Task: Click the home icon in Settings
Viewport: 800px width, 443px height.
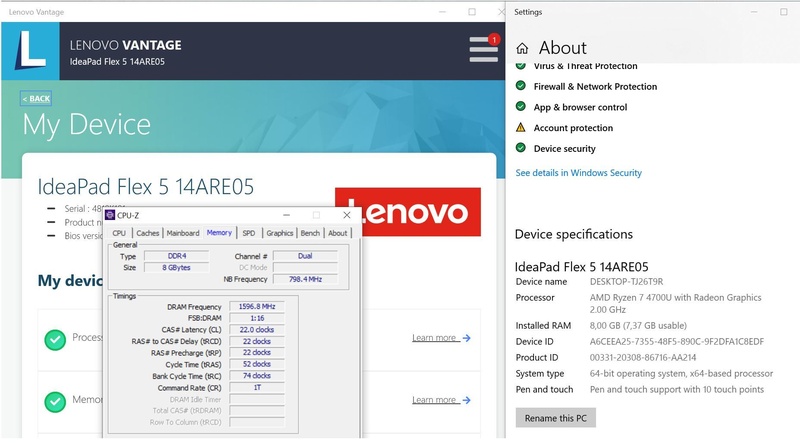Action: (522, 48)
